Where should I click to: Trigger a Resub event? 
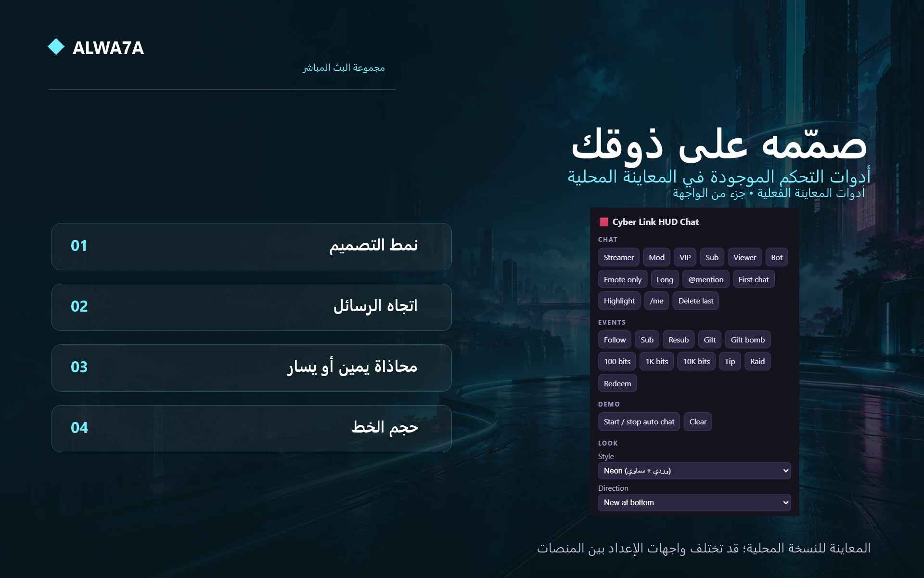point(679,340)
